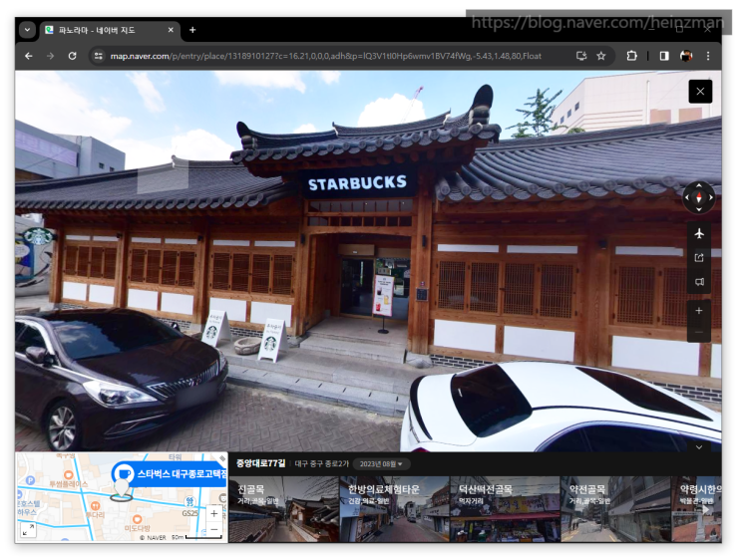This screenshot has height=560, width=741.
Task: Click the 투썸플레이스 cafe icon on mini map
Action: pos(69,475)
